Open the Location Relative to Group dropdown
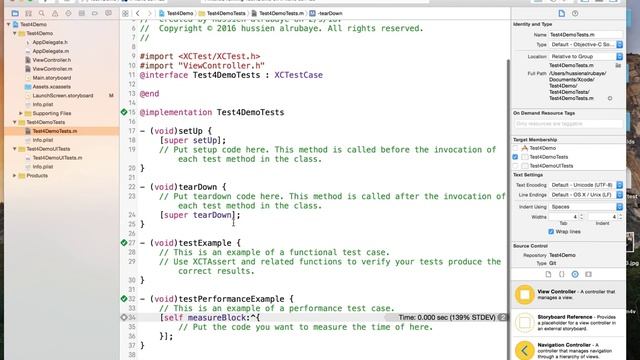The height and width of the screenshot is (360, 640). (586, 56)
